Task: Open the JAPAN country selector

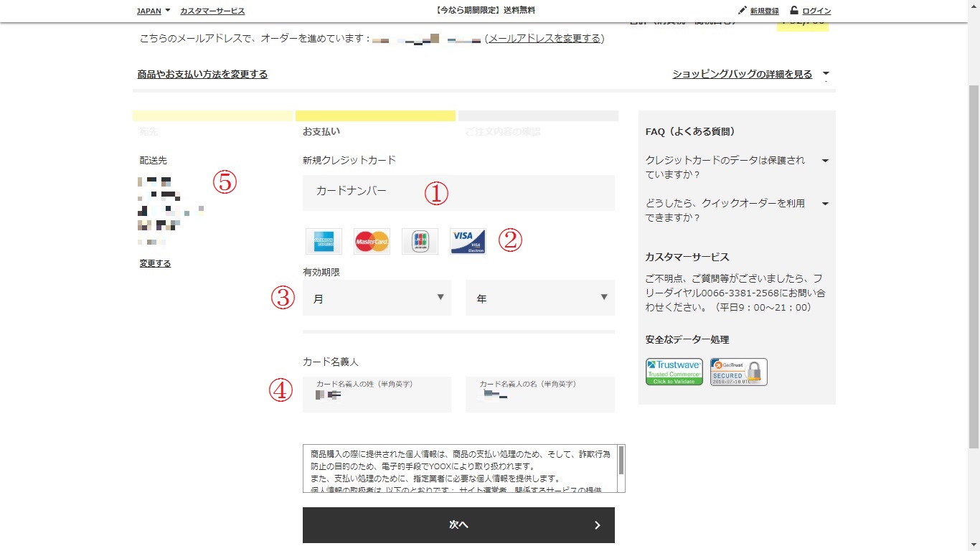Action: (x=154, y=11)
